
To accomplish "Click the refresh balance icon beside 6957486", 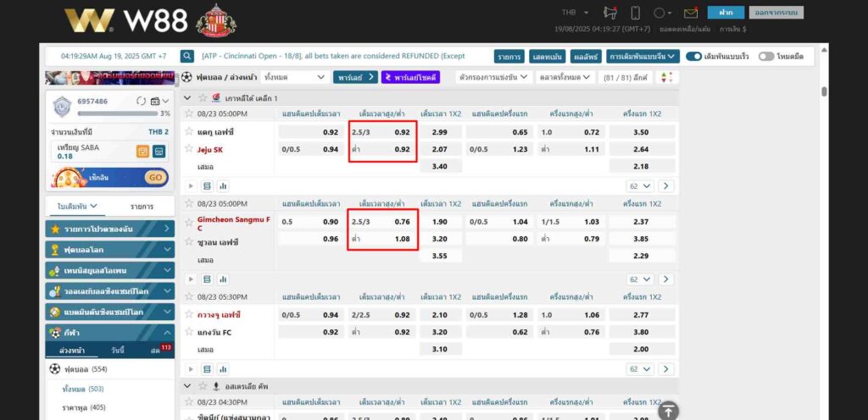I will click(142, 101).
